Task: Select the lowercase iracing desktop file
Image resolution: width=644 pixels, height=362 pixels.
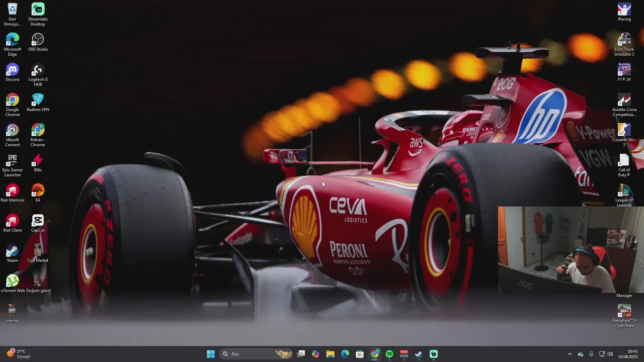Action: pyautogui.click(x=12, y=314)
